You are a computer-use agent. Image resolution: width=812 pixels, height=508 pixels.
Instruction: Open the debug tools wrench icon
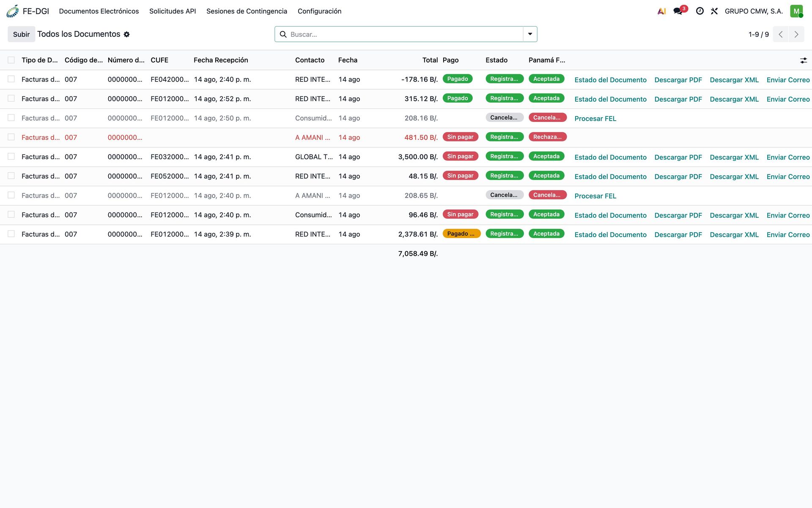(714, 11)
